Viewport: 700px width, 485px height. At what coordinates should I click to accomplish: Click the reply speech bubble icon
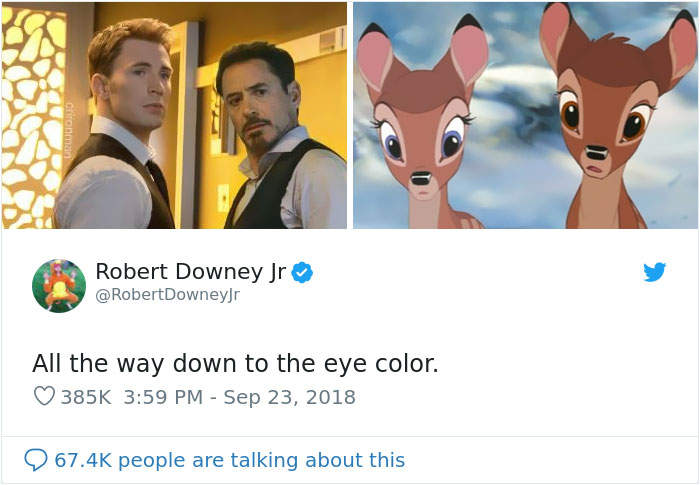tap(36, 460)
